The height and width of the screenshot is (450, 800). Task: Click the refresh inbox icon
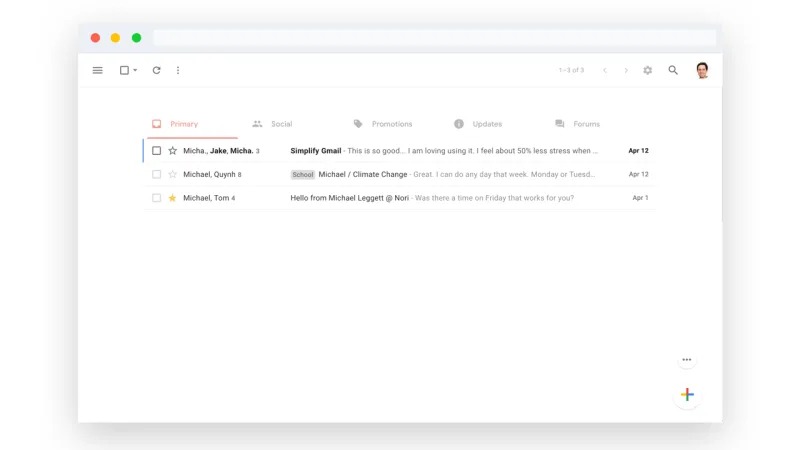(x=157, y=70)
